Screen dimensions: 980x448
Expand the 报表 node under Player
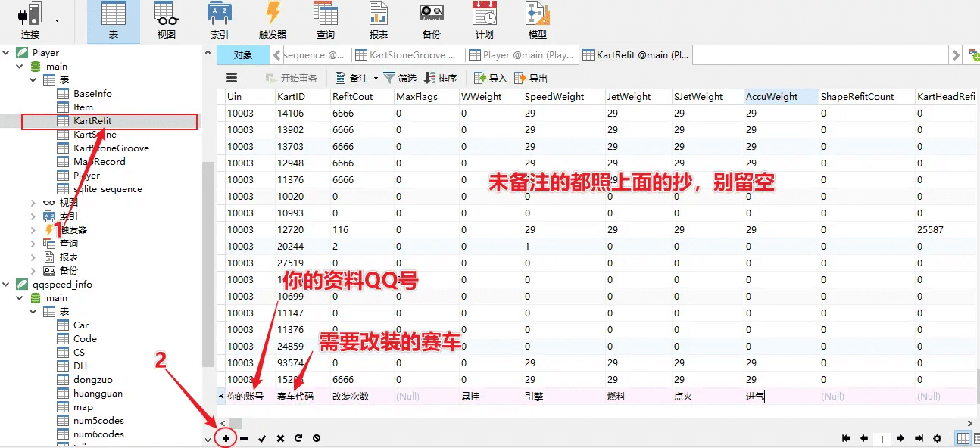pyautogui.click(x=33, y=257)
